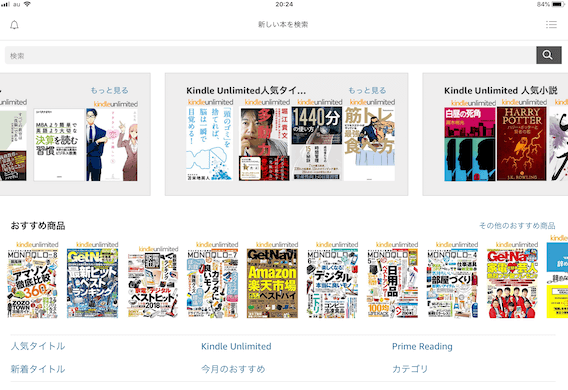Open 新着タイトル section
Image resolution: width=568 pixels, height=390 pixels.
coord(38,369)
